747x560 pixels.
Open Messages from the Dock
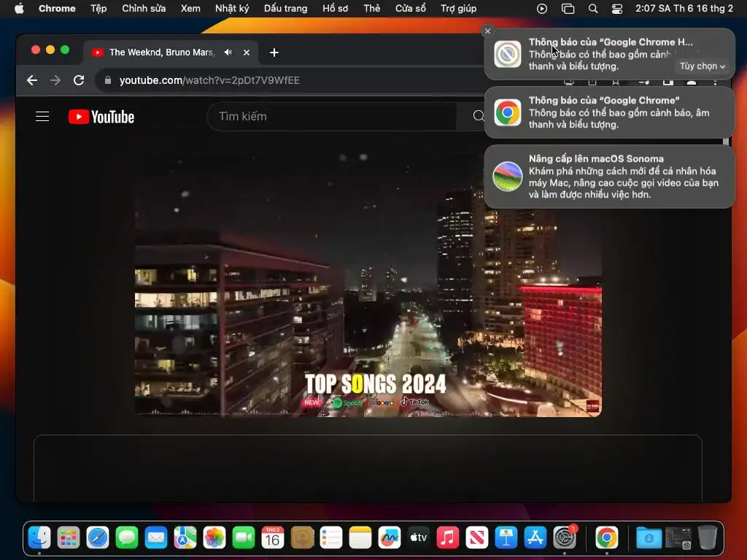point(127,538)
